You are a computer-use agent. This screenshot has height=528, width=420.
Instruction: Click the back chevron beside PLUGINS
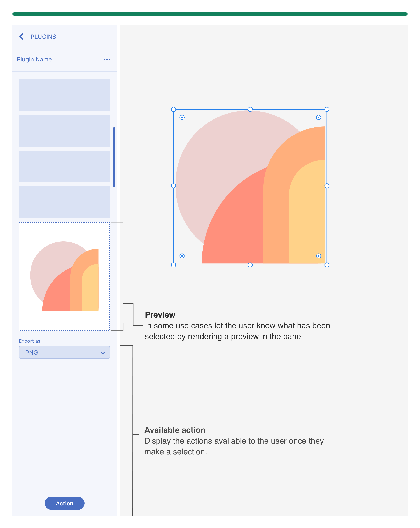coord(22,36)
